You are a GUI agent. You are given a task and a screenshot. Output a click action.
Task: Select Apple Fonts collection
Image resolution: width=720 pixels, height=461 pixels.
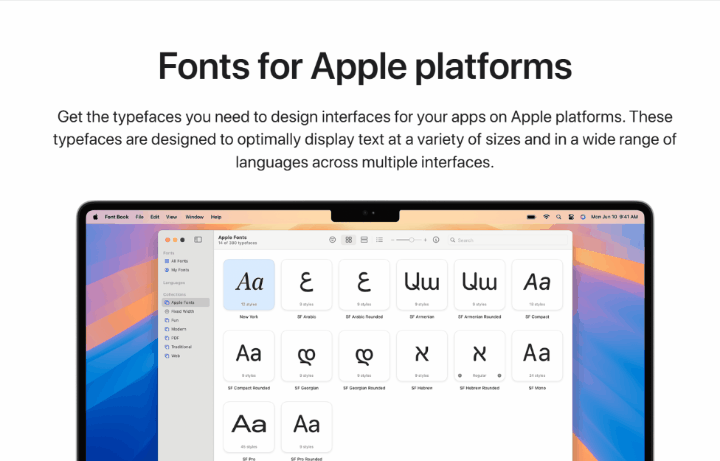click(x=186, y=303)
